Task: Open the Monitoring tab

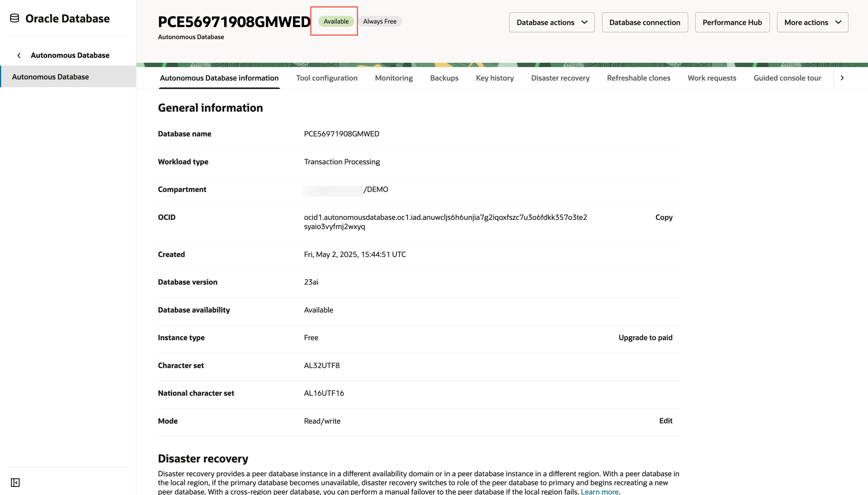Action: [393, 78]
